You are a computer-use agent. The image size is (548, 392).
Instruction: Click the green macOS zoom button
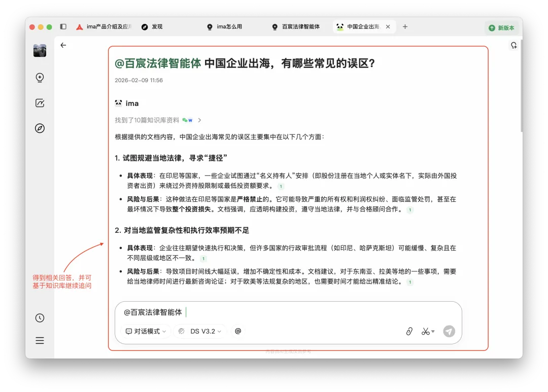[x=49, y=27]
